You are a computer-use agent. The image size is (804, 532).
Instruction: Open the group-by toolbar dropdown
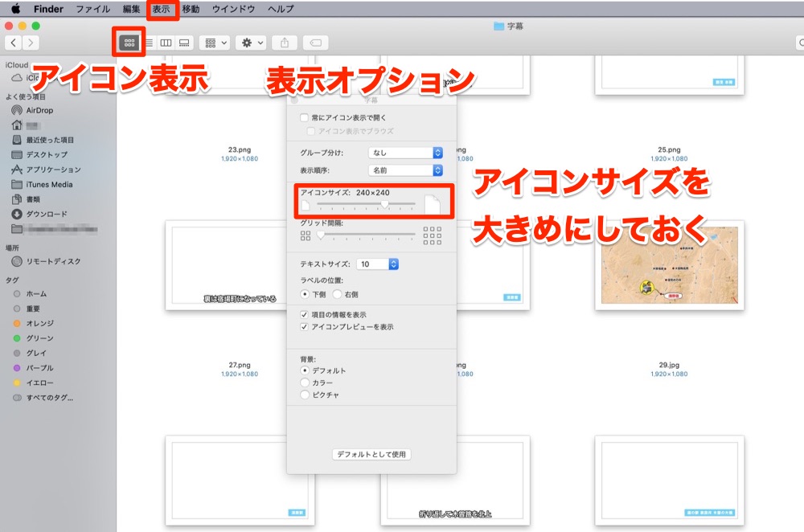215,43
